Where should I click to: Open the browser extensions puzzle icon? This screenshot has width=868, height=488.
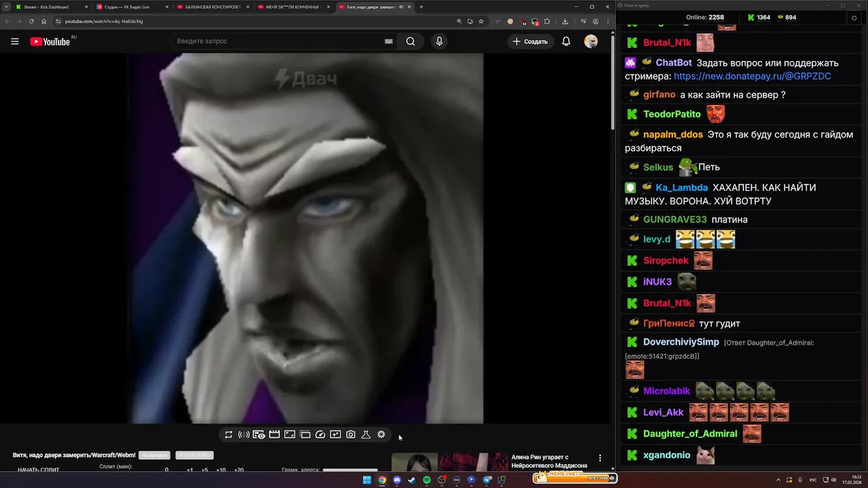(x=547, y=21)
